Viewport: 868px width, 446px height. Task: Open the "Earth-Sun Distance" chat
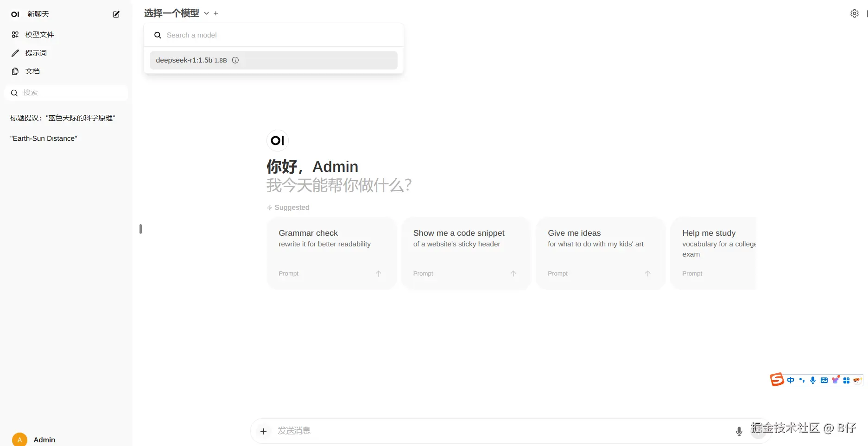[x=44, y=138]
